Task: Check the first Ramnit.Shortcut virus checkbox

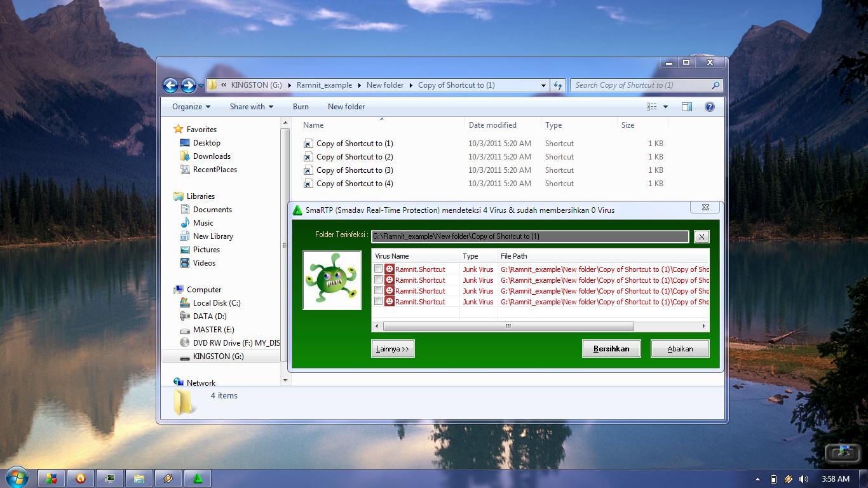Action: click(379, 269)
